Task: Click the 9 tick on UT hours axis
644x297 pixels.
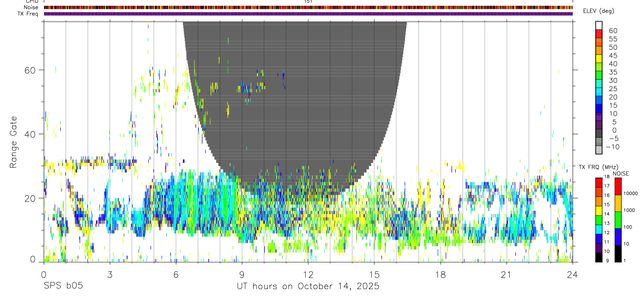Action: [x=242, y=275]
